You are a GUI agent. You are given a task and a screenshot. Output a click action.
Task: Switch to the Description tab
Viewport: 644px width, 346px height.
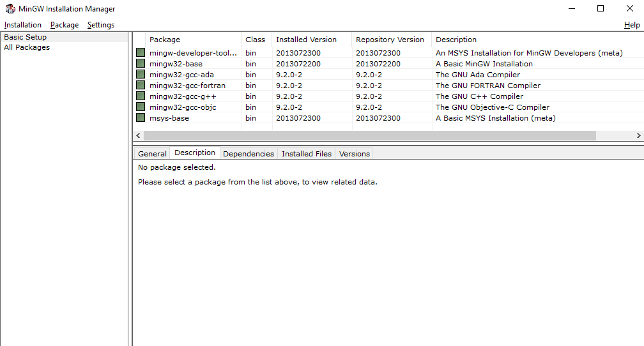tap(195, 153)
